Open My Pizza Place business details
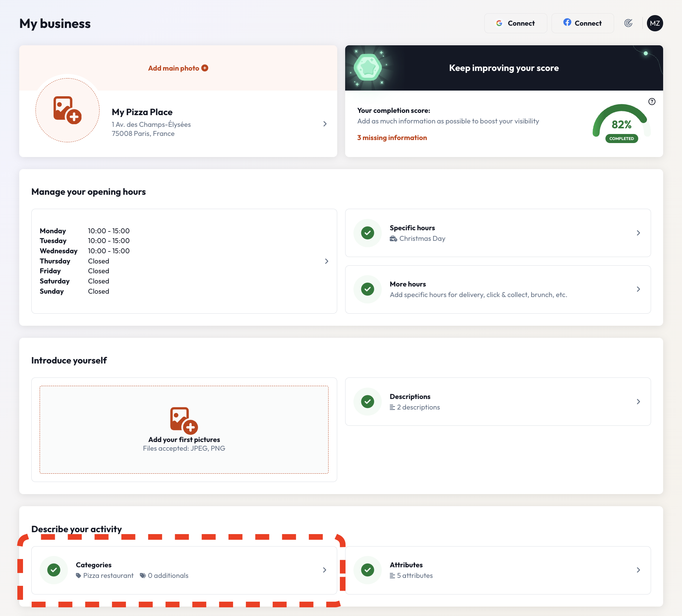682x616 pixels. pos(324,124)
